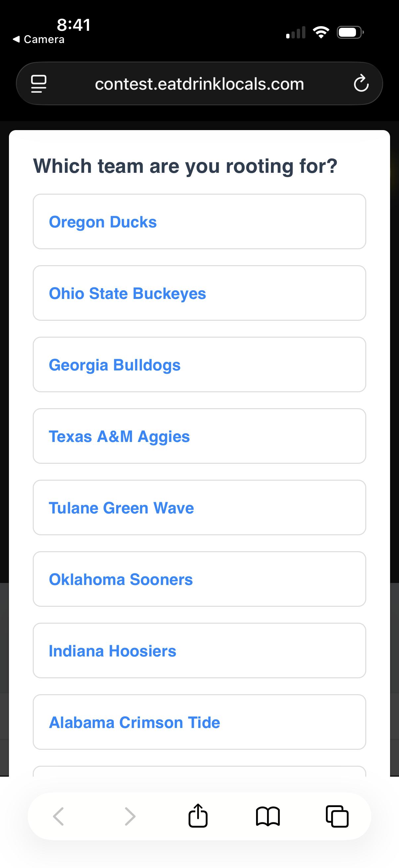Pick Oklahoma Sooners from the list
Image resolution: width=399 pixels, height=868 pixels.
point(199,579)
